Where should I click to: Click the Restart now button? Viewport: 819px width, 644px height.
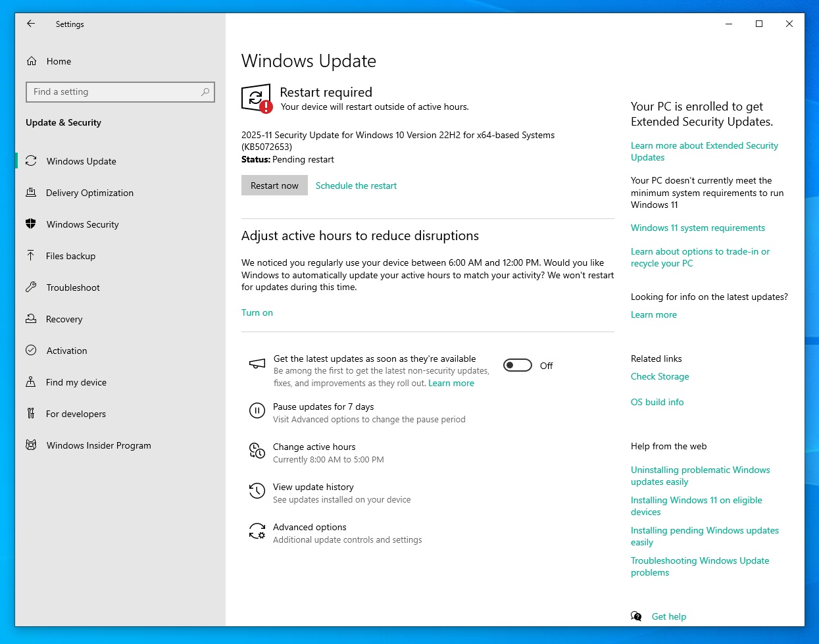coord(274,185)
